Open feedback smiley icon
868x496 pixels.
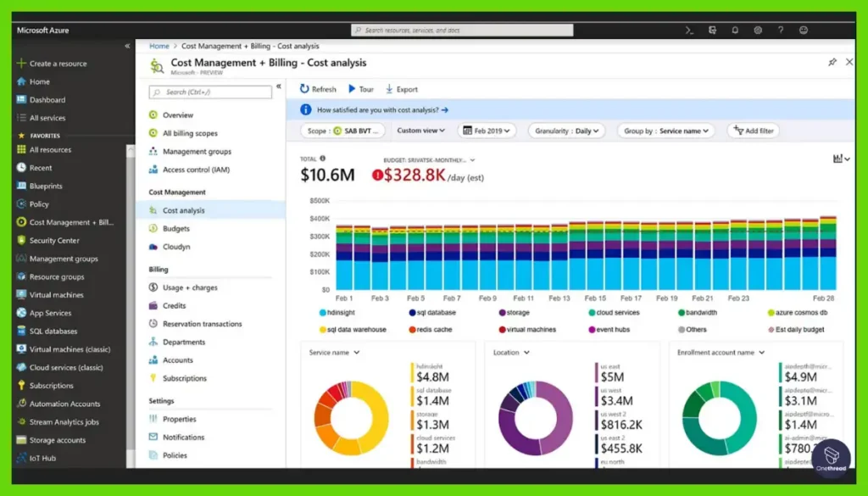click(x=804, y=31)
